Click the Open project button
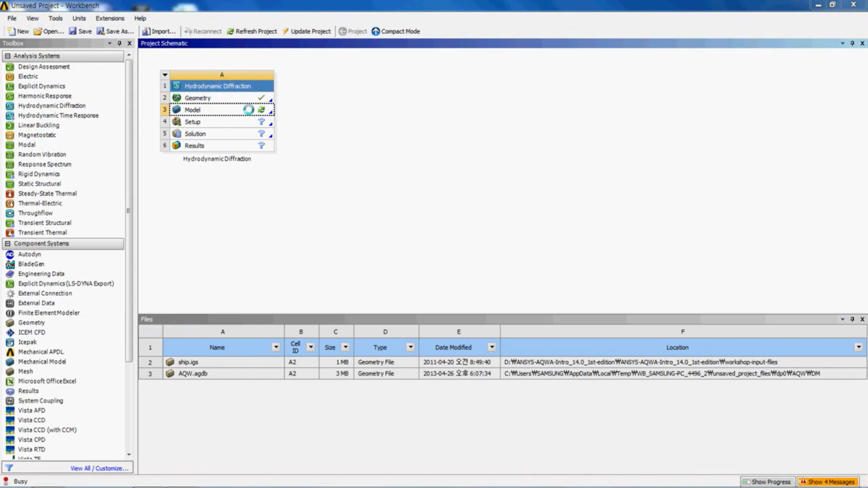The height and width of the screenshot is (488, 868). pos(48,31)
